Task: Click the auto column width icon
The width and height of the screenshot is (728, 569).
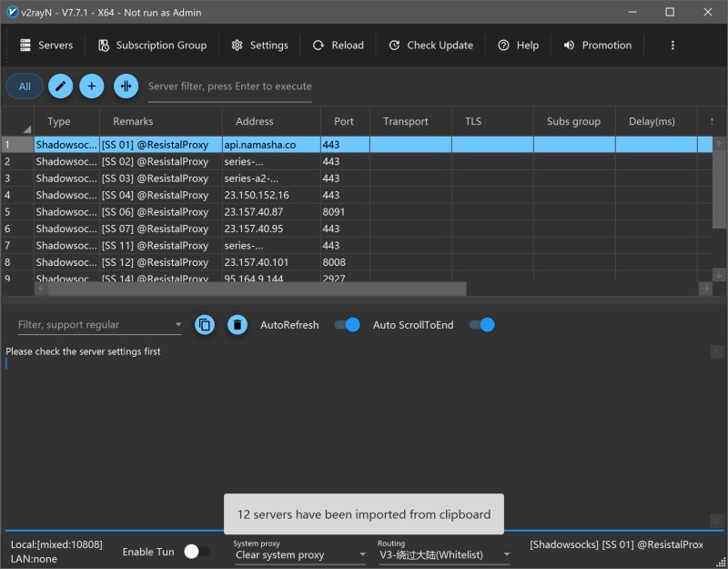Action: 125,86
